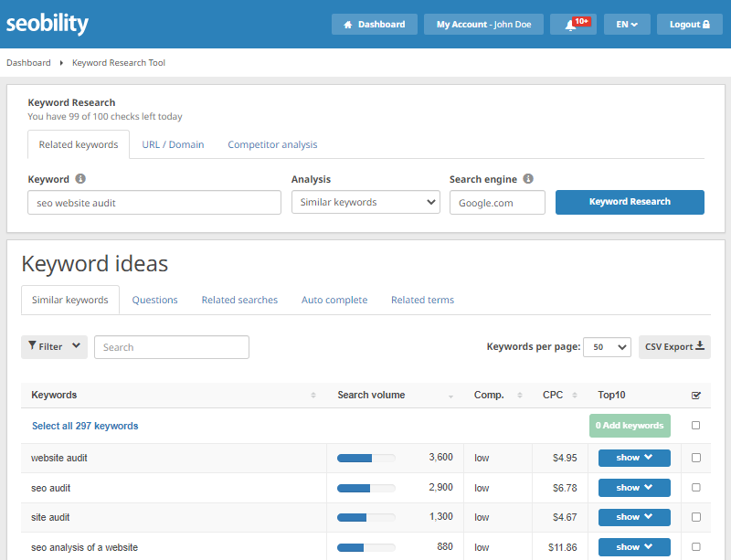Viewport: 731px width, 560px height.
Task: Open the Analysis dropdown Similar keywords
Action: click(x=365, y=202)
